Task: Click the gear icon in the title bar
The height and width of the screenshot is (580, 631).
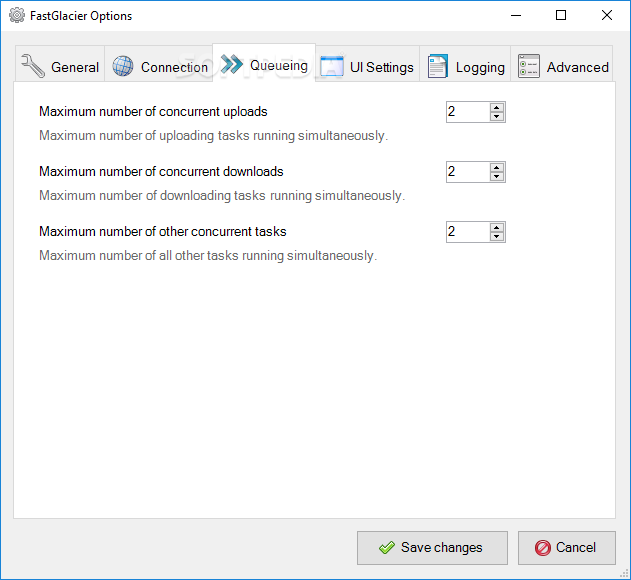Action: [17, 15]
